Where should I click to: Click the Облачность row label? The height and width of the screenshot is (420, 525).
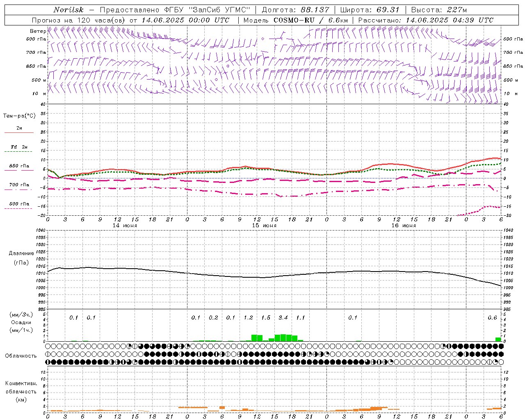click(21, 356)
